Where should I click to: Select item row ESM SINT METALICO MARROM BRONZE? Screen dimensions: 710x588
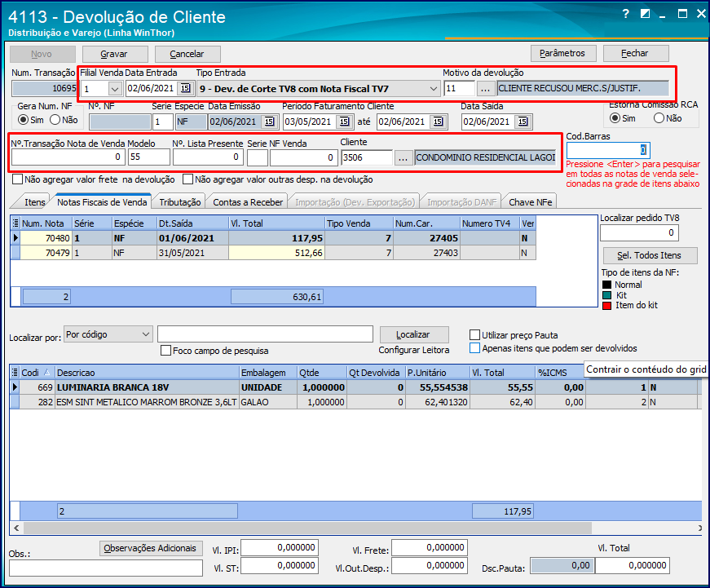pyautogui.click(x=356, y=402)
